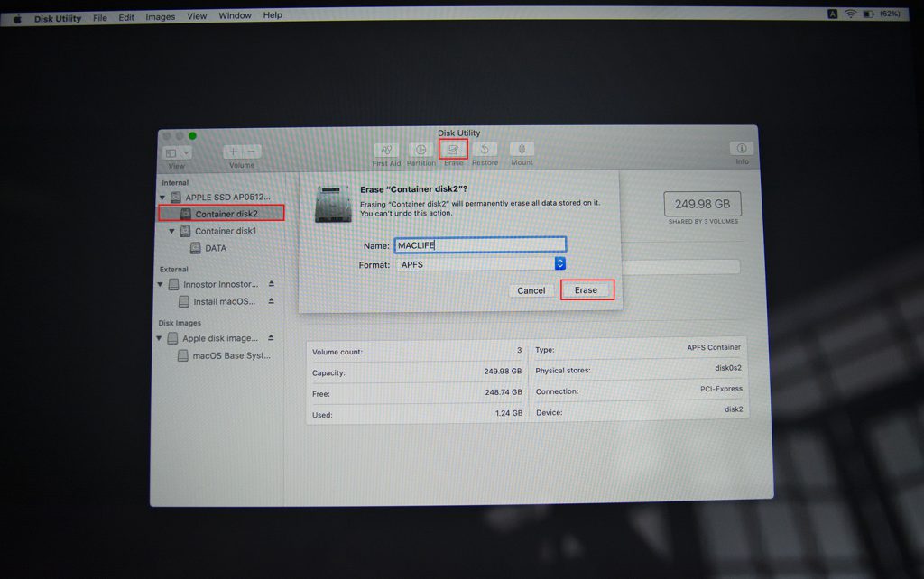Image resolution: width=924 pixels, height=579 pixels.
Task: Collapse the APPLE SSD device tree
Action: point(161,198)
